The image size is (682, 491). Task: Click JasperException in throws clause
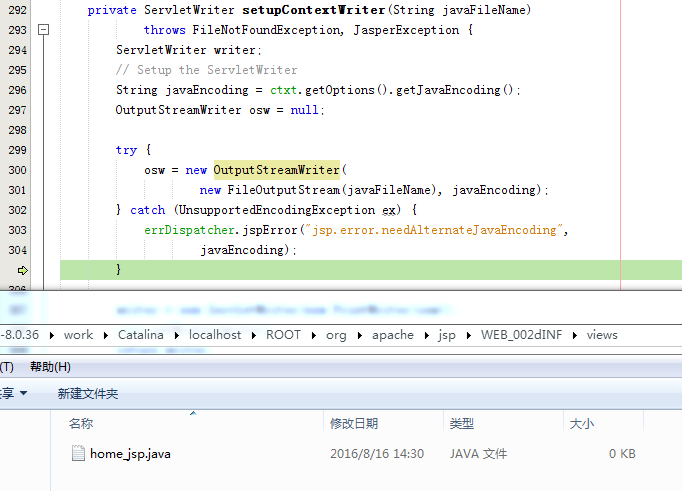coord(406,30)
